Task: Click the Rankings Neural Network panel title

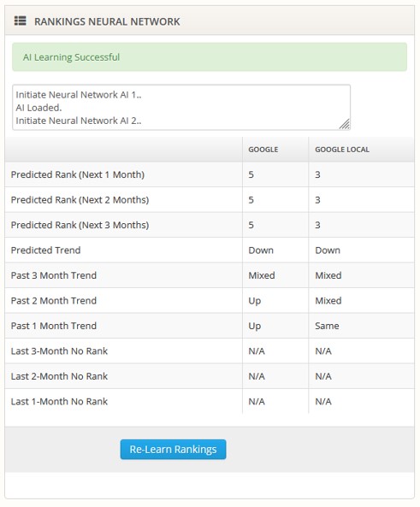Action: 107,21
